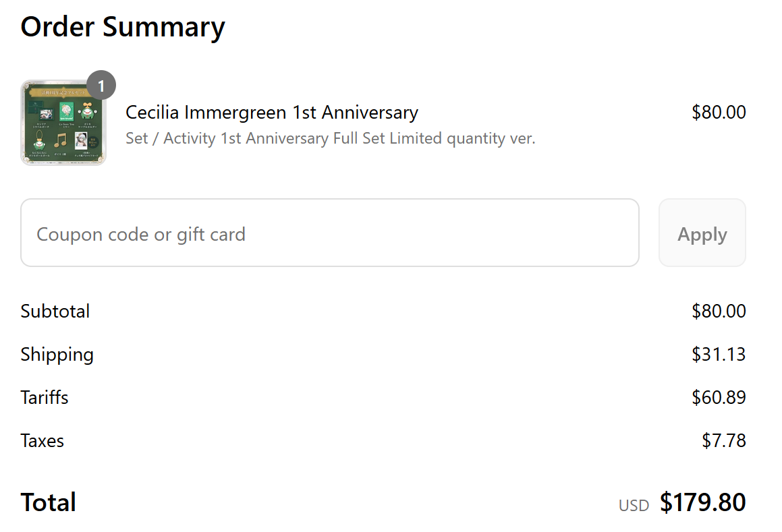Click the Tariffs label

(x=45, y=397)
